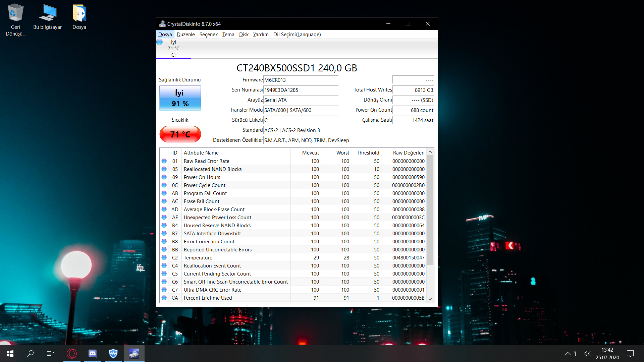Click the status orb for Program Fail Count
644x362 pixels.
164,193
